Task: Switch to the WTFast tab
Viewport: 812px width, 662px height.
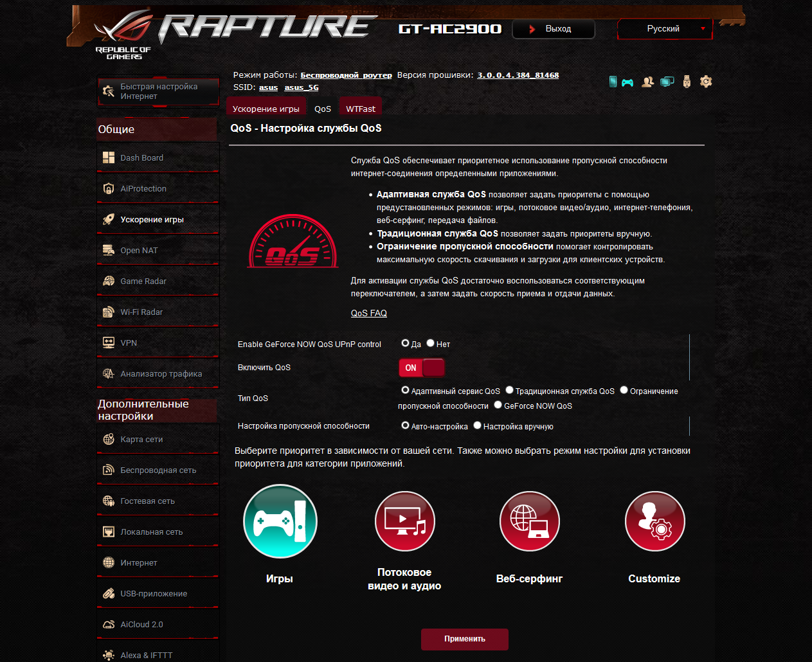Action: pos(360,108)
